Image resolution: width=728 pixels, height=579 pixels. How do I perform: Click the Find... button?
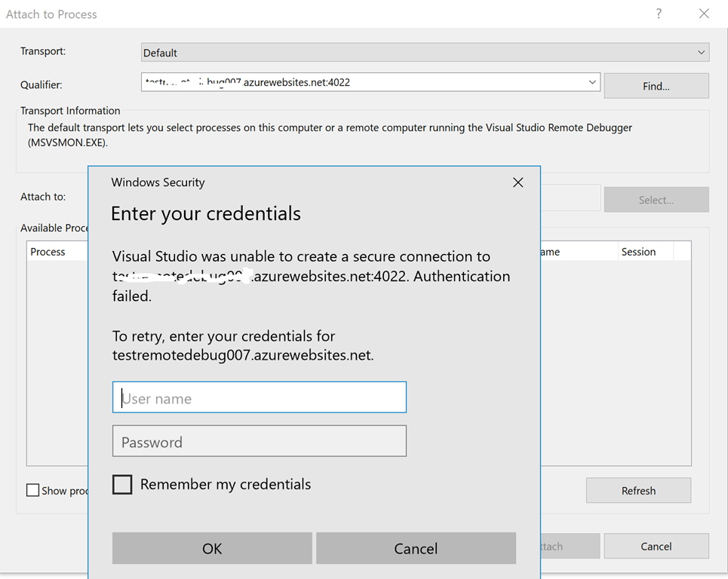click(x=656, y=86)
